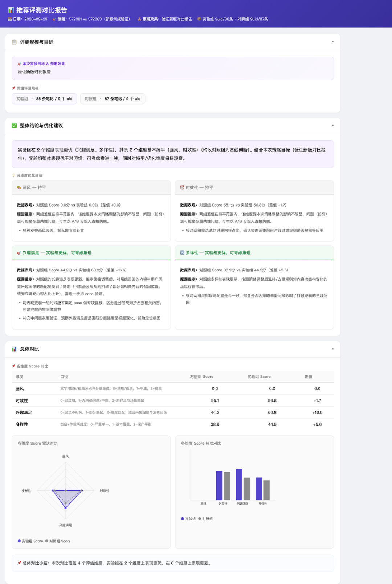Collapse the 总体对比 section with its chevron
This screenshot has width=392, height=584.
coord(333,349)
